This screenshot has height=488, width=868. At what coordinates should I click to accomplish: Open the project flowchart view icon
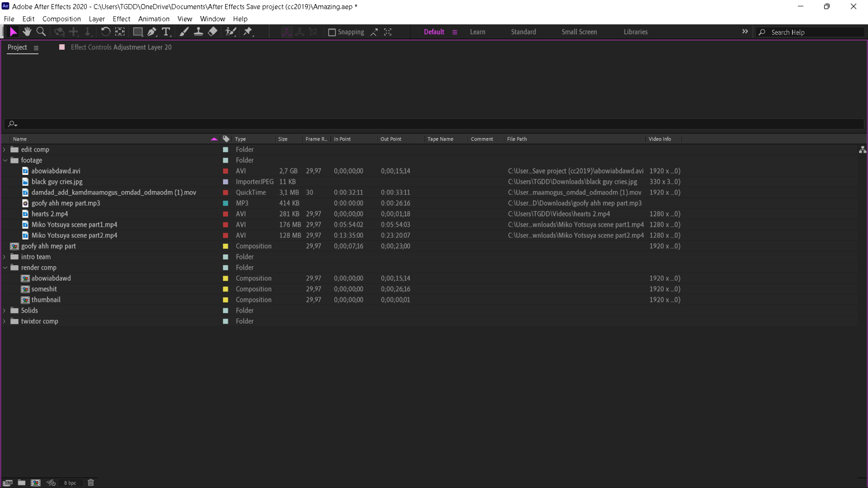pyautogui.click(x=862, y=149)
